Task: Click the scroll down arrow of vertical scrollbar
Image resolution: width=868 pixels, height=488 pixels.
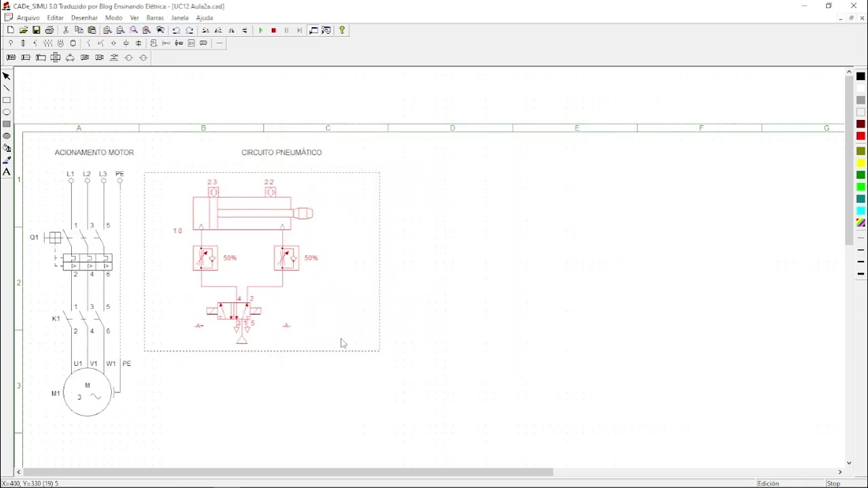Action: point(849,463)
